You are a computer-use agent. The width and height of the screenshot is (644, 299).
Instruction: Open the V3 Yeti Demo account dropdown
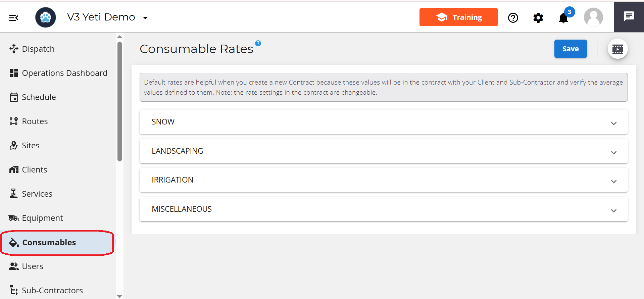107,17
